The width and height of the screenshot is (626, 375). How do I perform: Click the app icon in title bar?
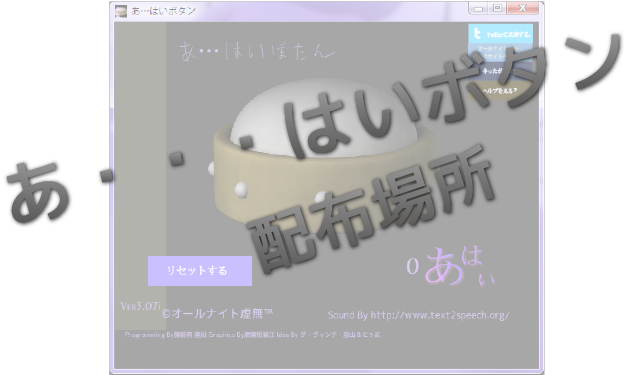[121, 11]
